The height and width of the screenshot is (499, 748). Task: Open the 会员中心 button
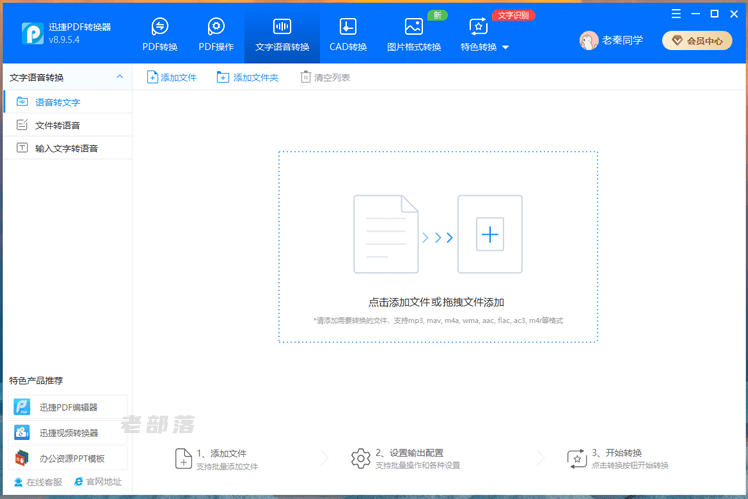click(x=697, y=41)
